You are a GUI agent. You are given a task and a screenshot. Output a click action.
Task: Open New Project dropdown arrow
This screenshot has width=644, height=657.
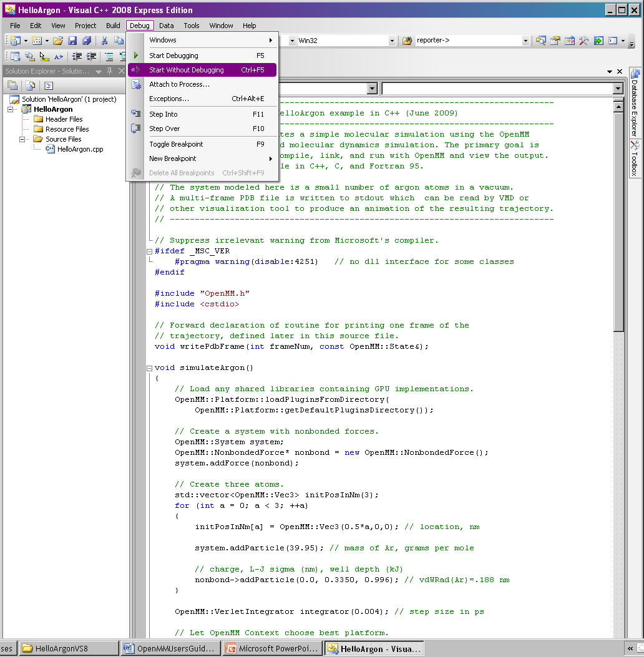pos(26,41)
